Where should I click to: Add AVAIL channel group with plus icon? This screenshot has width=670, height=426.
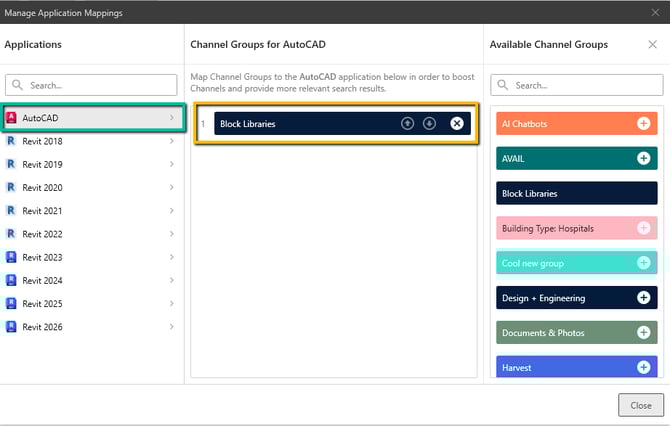[x=643, y=158]
